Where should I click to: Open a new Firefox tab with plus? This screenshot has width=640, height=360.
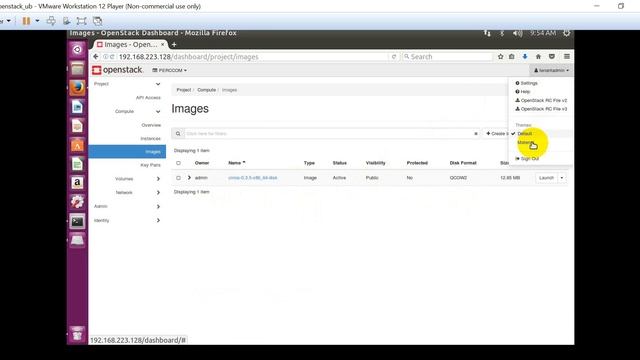tap(174, 44)
